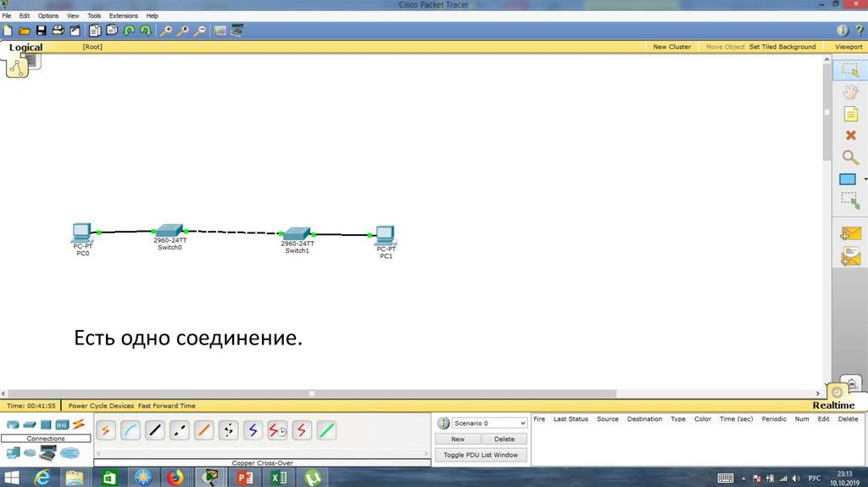Click the Delete scenario button
This screenshot has height=487, width=868.
pyautogui.click(x=504, y=439)
